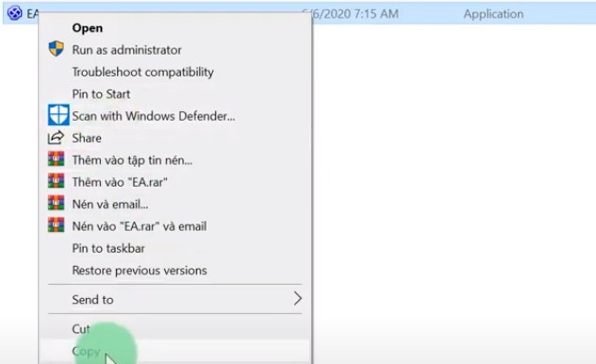
Task: Click the 7:15 AM date modified cell
Action: pos(351,14)
